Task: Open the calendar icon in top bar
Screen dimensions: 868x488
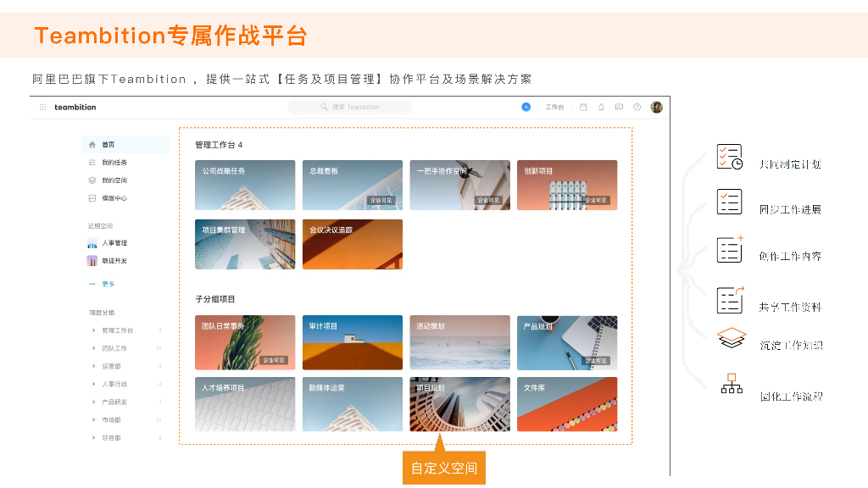Action: (583, 108)
